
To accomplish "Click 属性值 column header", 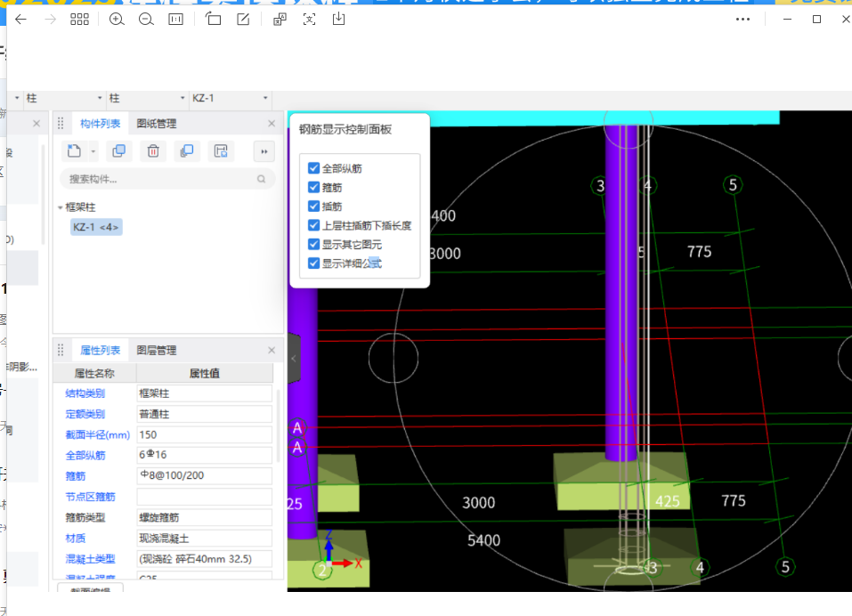I will coord(204,373).
